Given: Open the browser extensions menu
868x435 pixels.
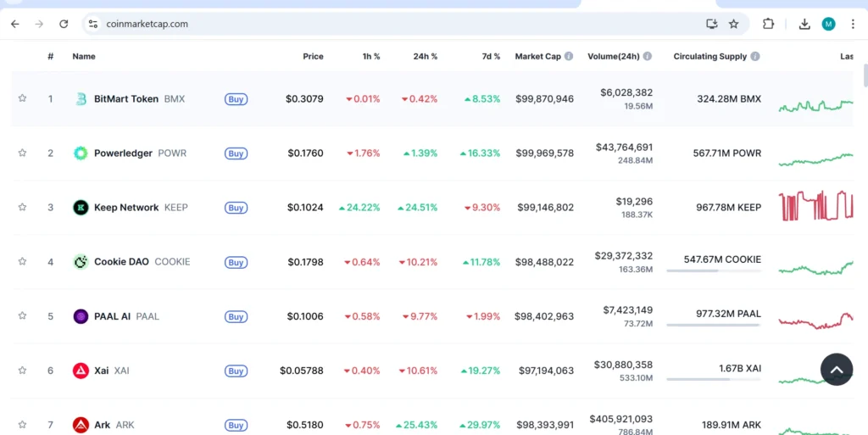Looking at the screenshot, I should (768, 24).
